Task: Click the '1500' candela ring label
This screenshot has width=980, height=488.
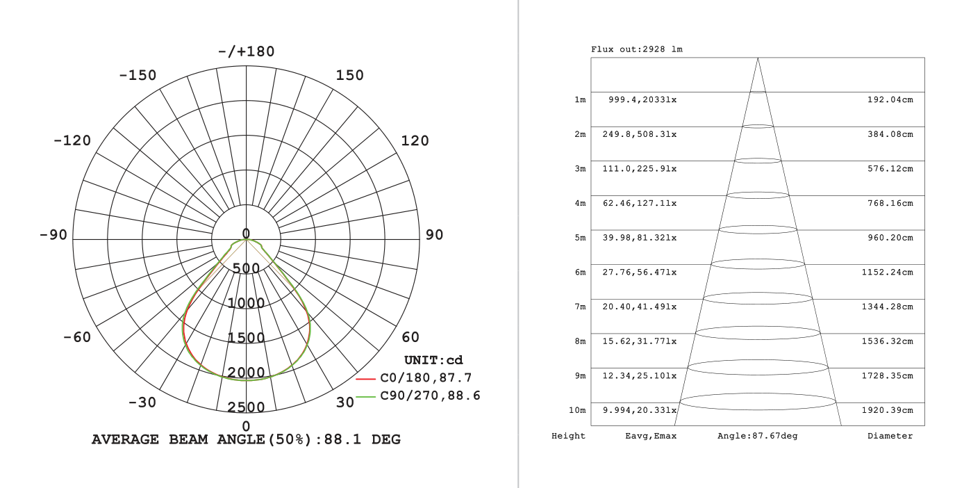Action: click(246, 338)
